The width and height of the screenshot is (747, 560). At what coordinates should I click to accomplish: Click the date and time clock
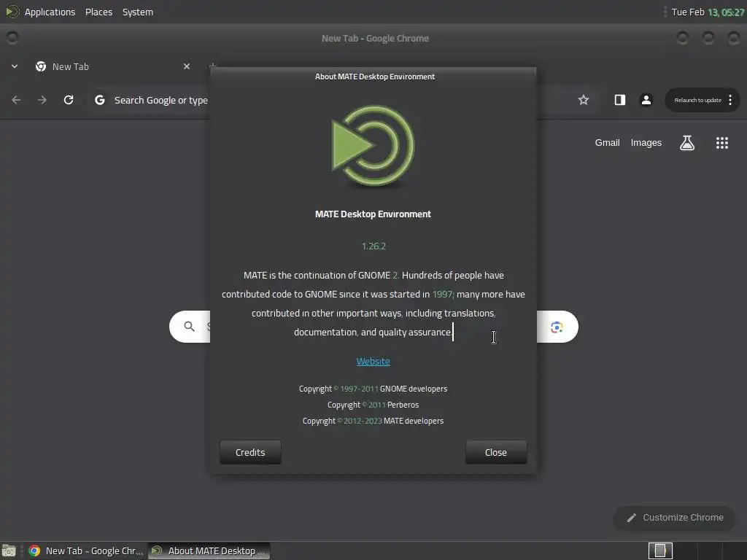708,12
